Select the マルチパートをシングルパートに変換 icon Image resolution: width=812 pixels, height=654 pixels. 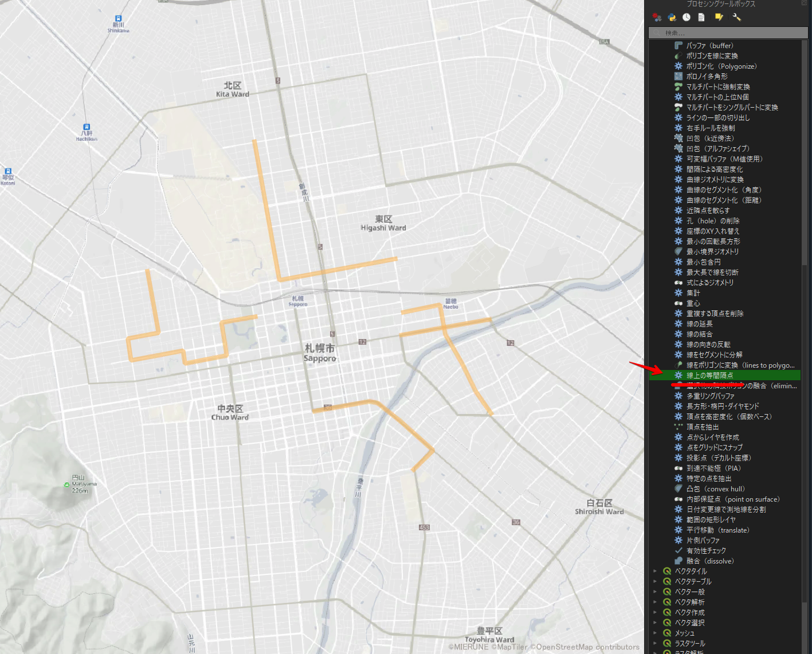[x=678, y=107]
